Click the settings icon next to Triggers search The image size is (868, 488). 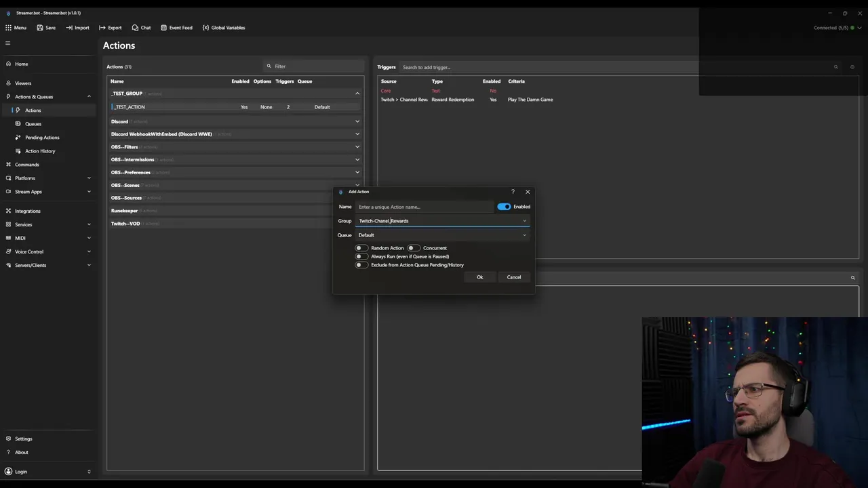(852, 67)
